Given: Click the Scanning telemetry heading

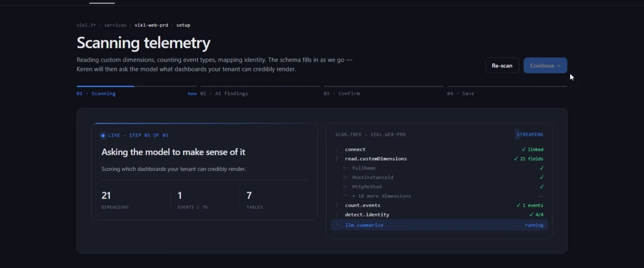Looking at the screenshot, I should tap(143, 43).
